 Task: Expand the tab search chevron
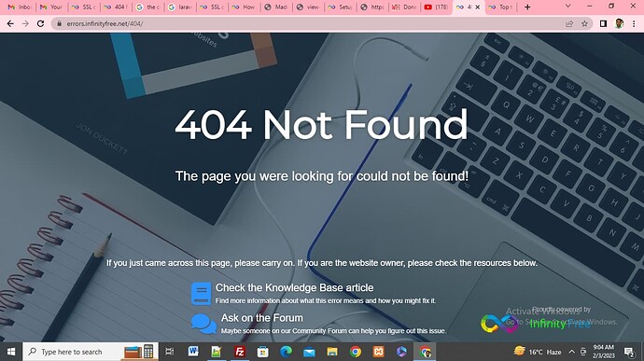pyautogui.click(x=568, y=7)
